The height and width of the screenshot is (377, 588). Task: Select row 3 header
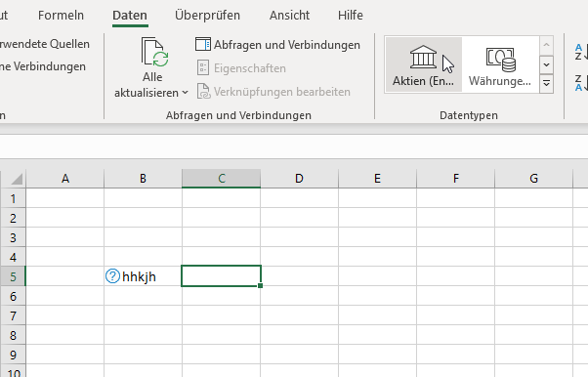(x=13, y=237)
